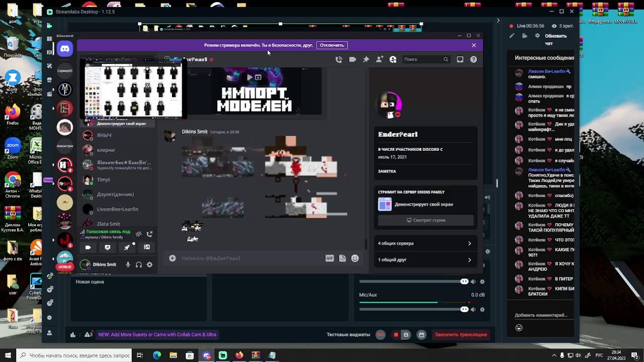The image size is (644, 362).
Task: Open emoji picker in Discord message box
Action: [x=355, y=258]
